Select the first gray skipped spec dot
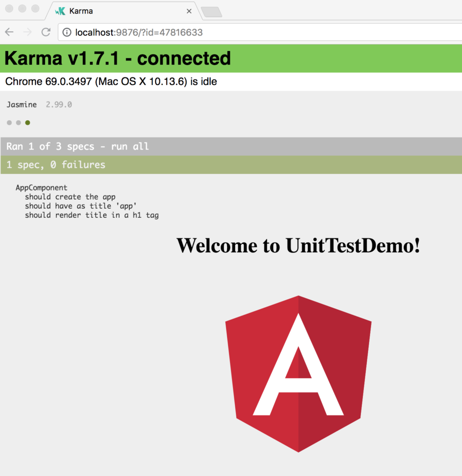 pyautogui.click(x=9, y=123)
